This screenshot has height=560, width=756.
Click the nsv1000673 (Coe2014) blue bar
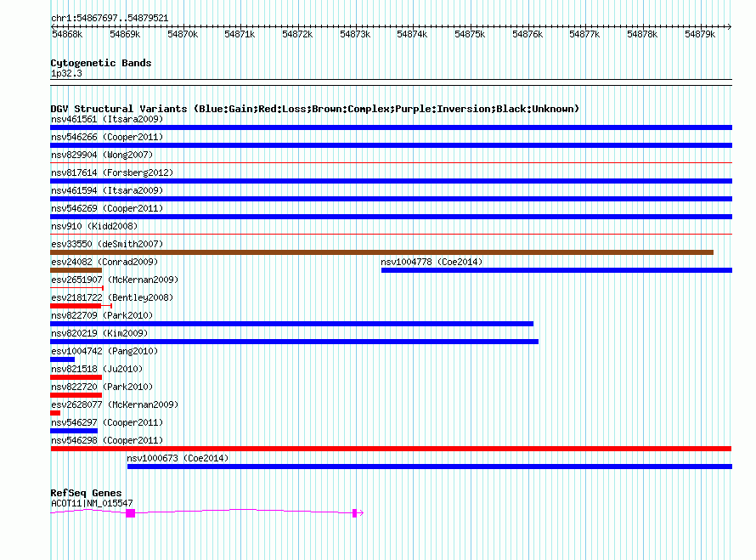click(430, 467)
